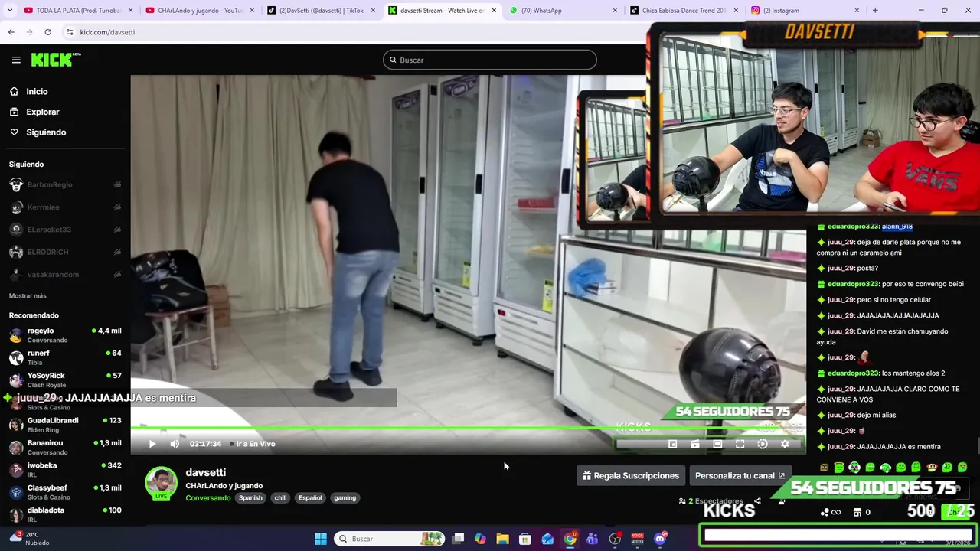
Task: Click the playback speed icon in player
Action: tap(763, 444)
